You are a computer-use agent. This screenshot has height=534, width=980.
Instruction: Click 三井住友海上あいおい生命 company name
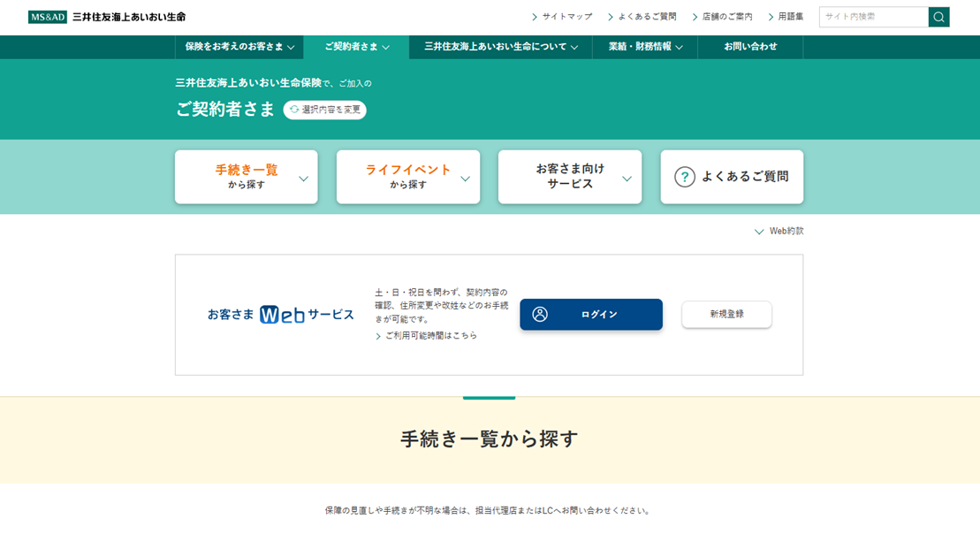tap(129, 17)
